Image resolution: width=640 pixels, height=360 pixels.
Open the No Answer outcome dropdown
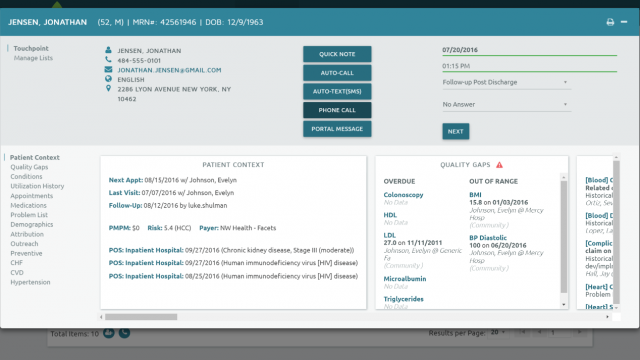click(x=507, y=104)
